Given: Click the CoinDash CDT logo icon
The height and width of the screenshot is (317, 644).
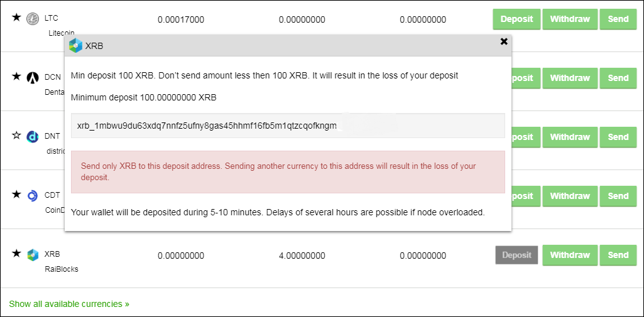Looking at the screenshot, I should click(x=33, y=196).
